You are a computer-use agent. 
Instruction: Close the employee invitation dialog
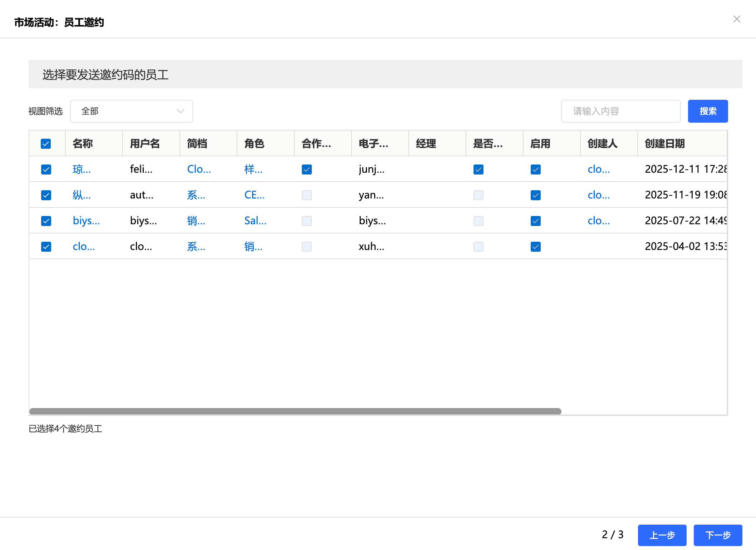(737, 19)
